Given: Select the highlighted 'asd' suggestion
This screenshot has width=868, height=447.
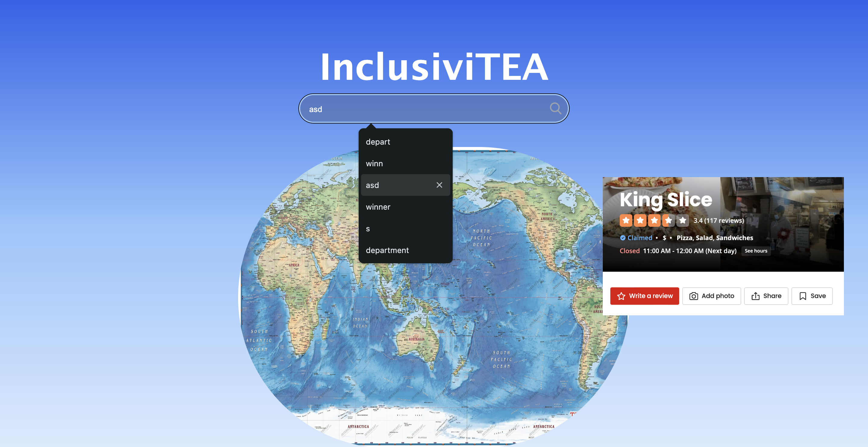Looking at the screenshot, I should pyautogui.click(x=372, y=185).
